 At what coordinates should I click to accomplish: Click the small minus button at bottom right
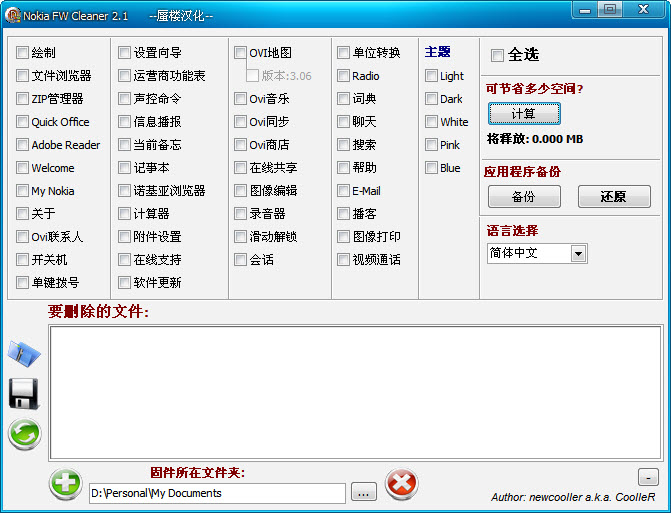point(647,477)
